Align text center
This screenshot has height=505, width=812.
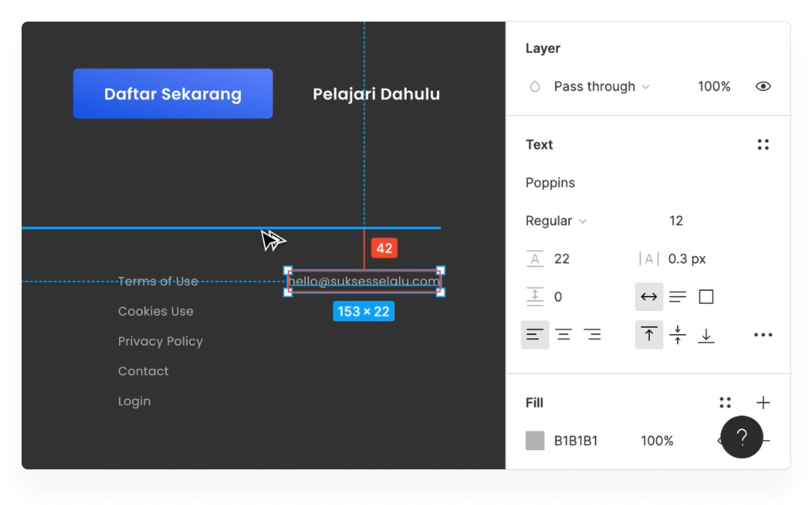[x=563, y=335]
